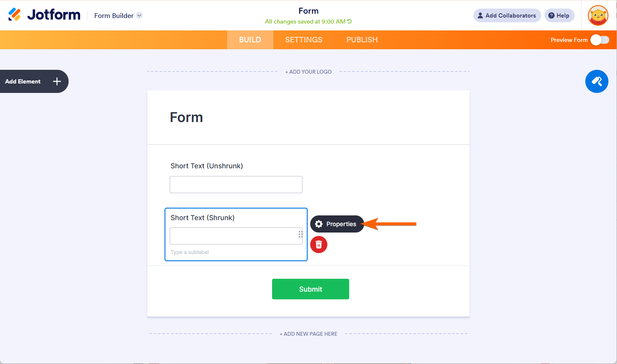Click the Add Your Logo link
Screen dimensions: 617x364
[308, 72]
